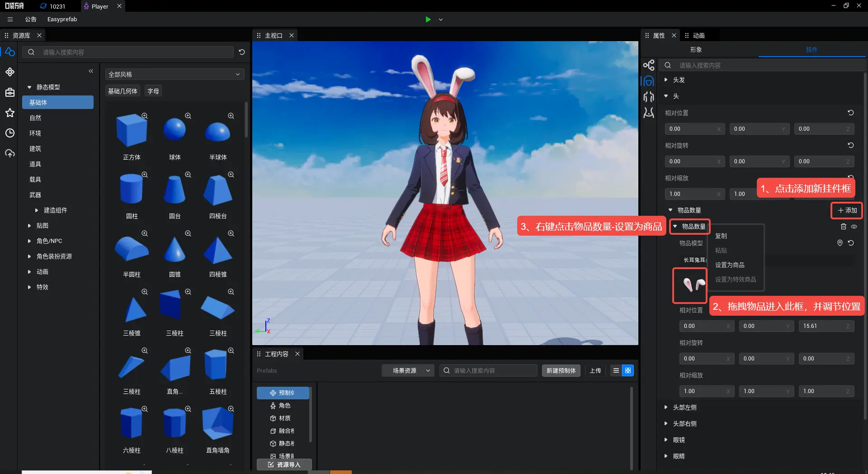Image resolution: width=868 pixels, height=474 pixels.
Task: Open the 场景资源 dropdown
Action: [408, 370]
